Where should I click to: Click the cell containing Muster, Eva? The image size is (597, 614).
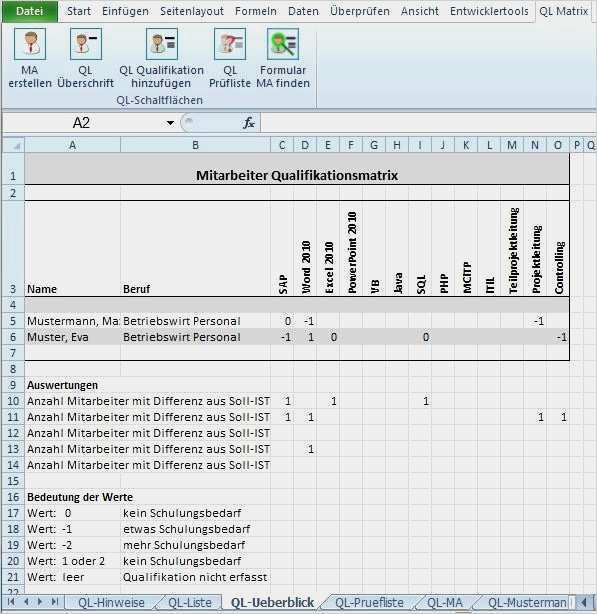click(73, 337)
